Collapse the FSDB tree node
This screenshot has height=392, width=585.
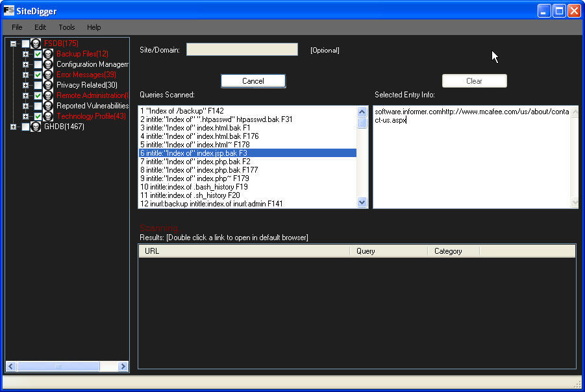(x=13, y=43)
